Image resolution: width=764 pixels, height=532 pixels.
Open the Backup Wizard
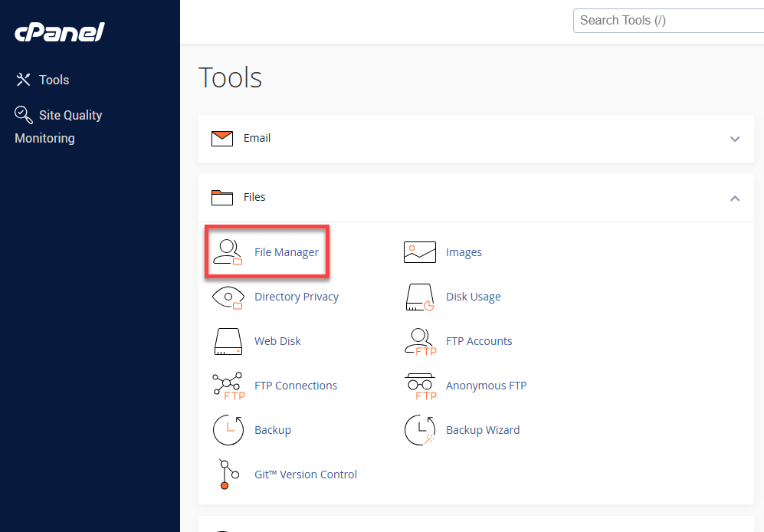(x=483, y=429)
